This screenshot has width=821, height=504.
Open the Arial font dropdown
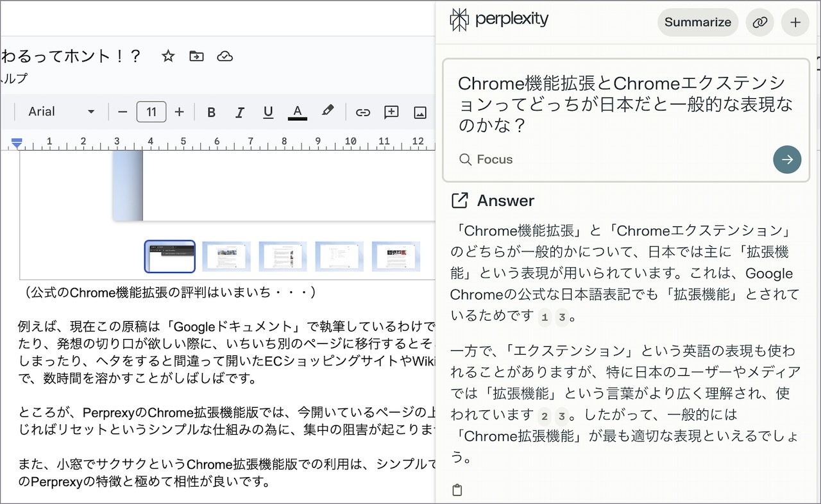coord(62,112)
